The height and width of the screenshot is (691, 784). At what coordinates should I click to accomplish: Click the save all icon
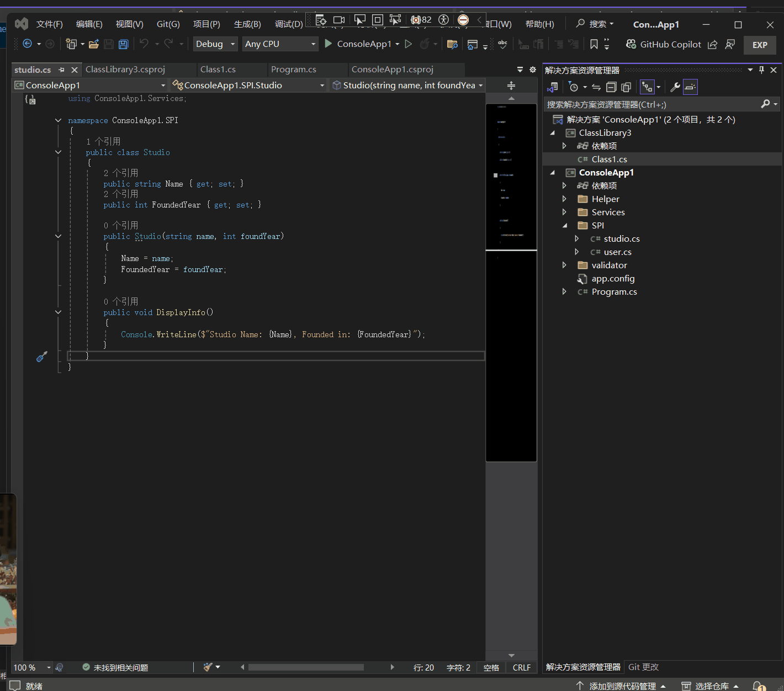pyautogui.click(x=124, y=44)
